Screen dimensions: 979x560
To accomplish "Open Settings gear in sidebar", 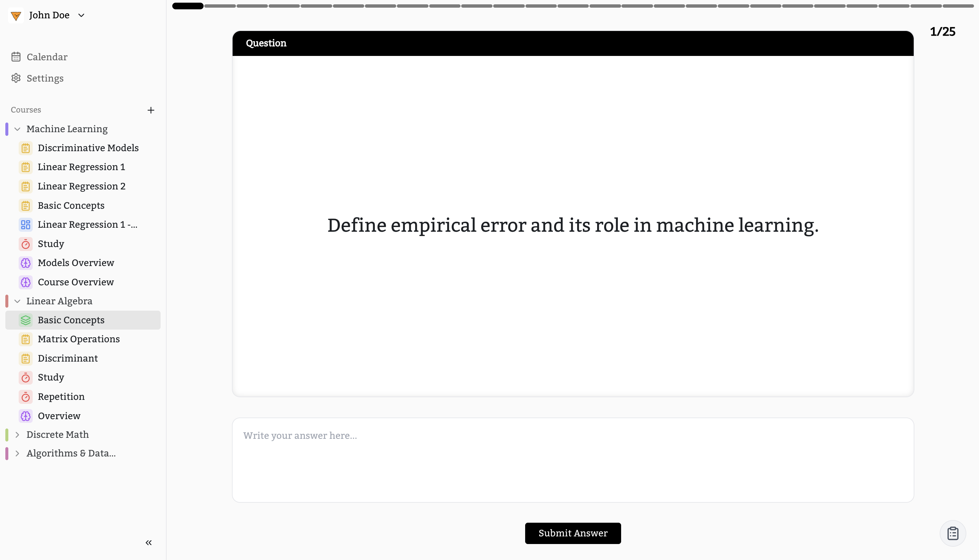I will (x=16, y=79).
